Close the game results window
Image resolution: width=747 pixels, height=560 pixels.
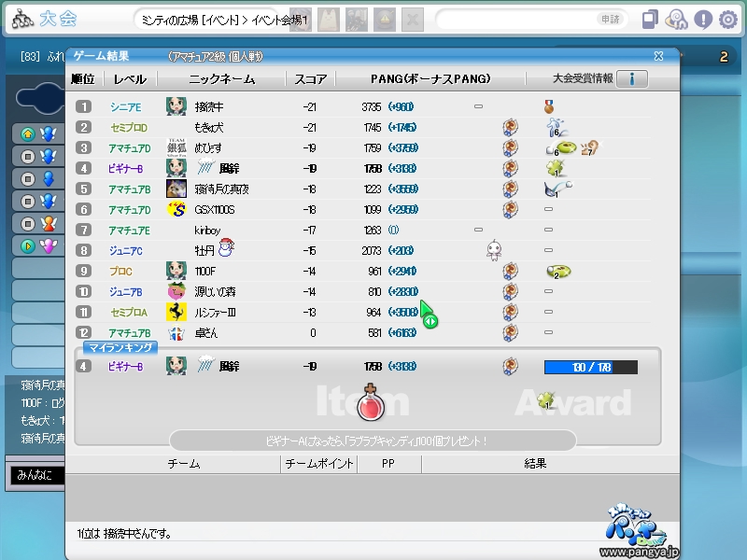coord(658,56)
